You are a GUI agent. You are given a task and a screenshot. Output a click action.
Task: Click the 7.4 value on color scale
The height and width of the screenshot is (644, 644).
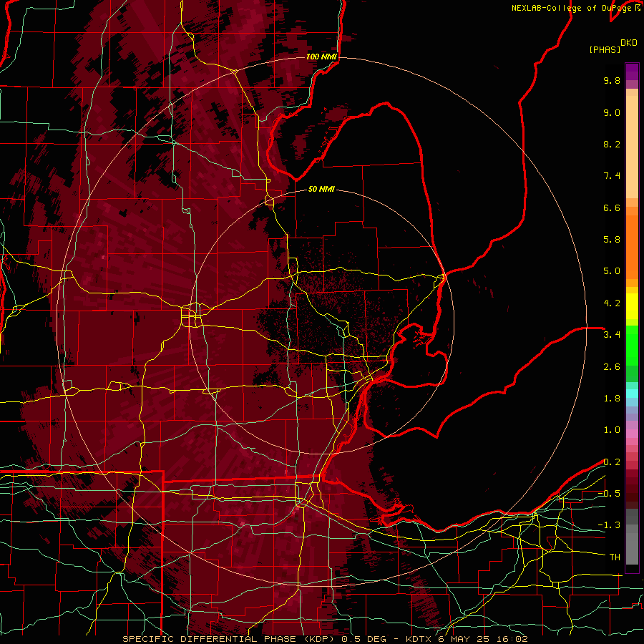coord(612,176)
